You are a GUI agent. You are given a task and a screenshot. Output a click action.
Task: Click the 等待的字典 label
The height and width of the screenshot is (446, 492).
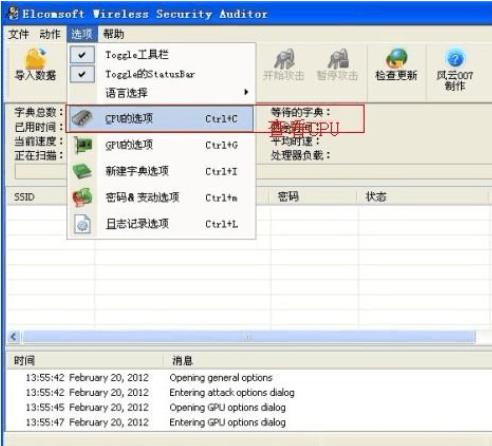pyautogui.click(x=301, y=112)
